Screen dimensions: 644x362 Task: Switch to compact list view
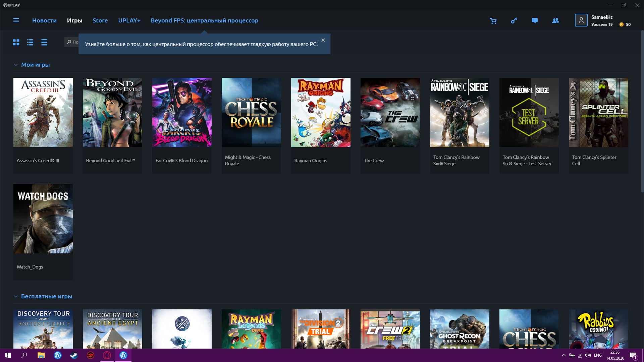click(44, 42)
